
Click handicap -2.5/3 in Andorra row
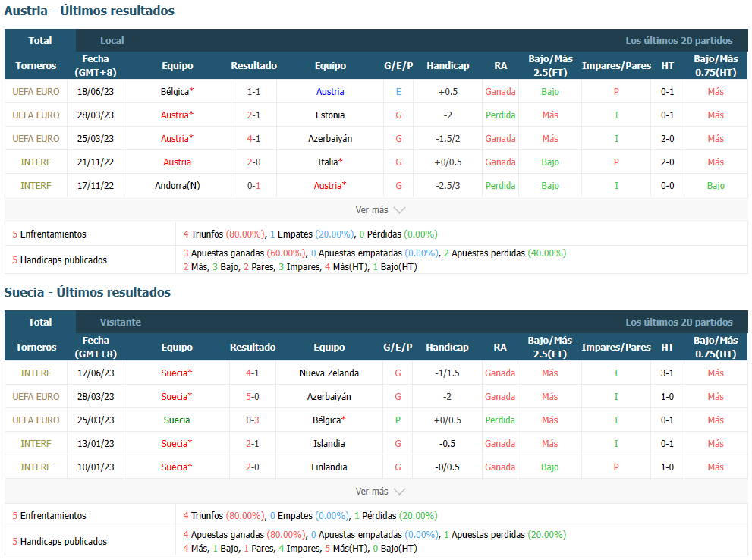point(448,186)
